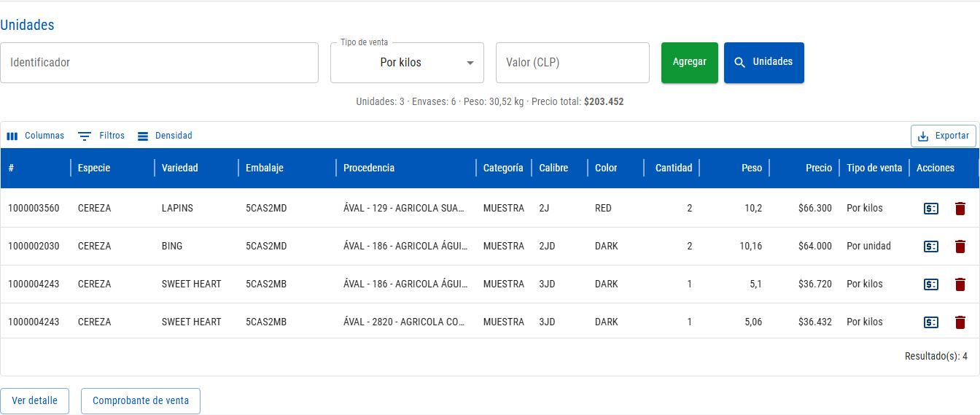
Task: Open the Columnas column selector
Action: [x=35, y=136]
